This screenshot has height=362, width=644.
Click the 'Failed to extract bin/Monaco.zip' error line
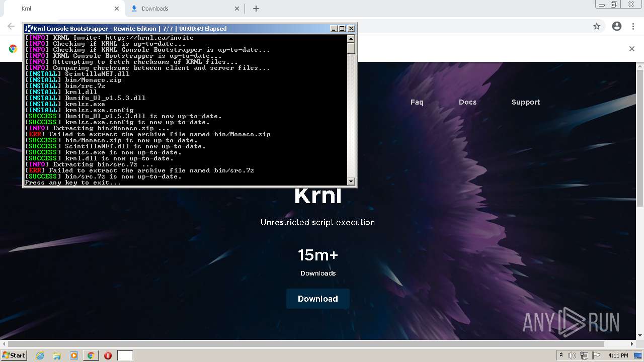(x=148, y=134)
